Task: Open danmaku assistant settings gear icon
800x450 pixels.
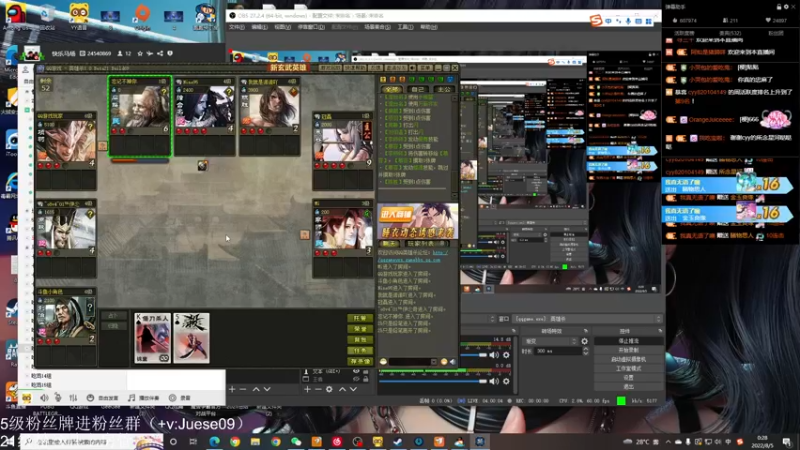Action: [786, 7]
